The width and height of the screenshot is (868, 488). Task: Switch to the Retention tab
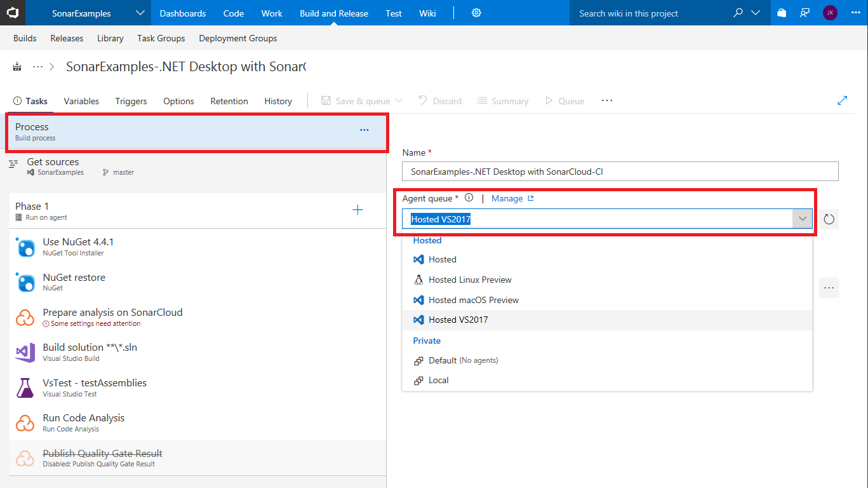tap(229, 101)
